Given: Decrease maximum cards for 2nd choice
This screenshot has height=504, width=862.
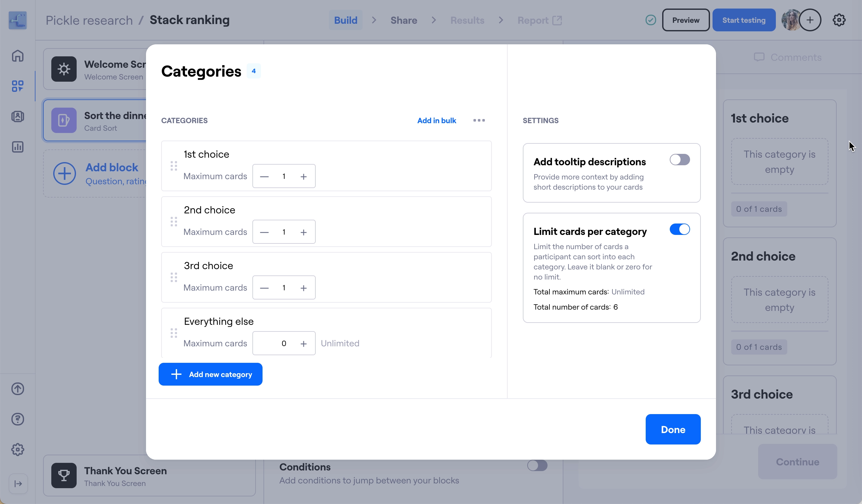Looking at the screenshot, I should coord(264,232).
